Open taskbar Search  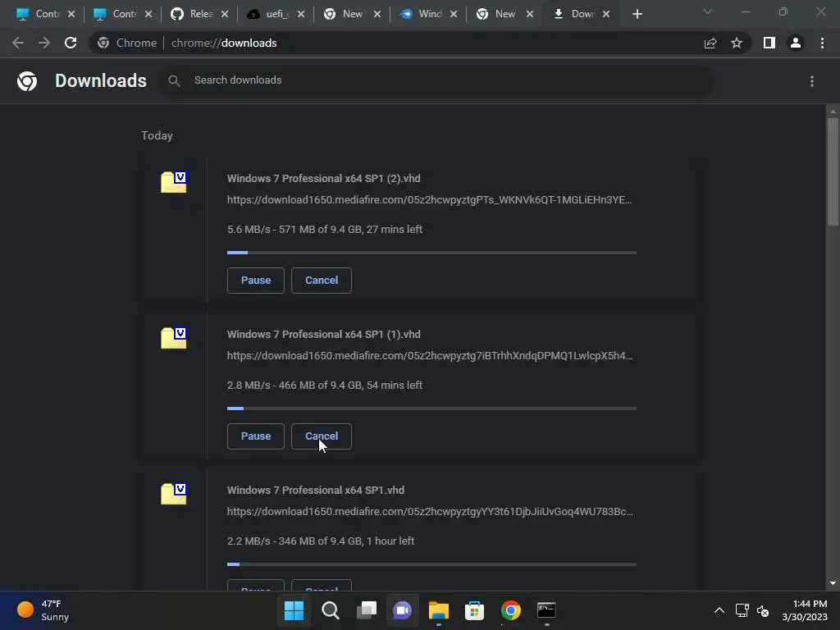point(330,610)
